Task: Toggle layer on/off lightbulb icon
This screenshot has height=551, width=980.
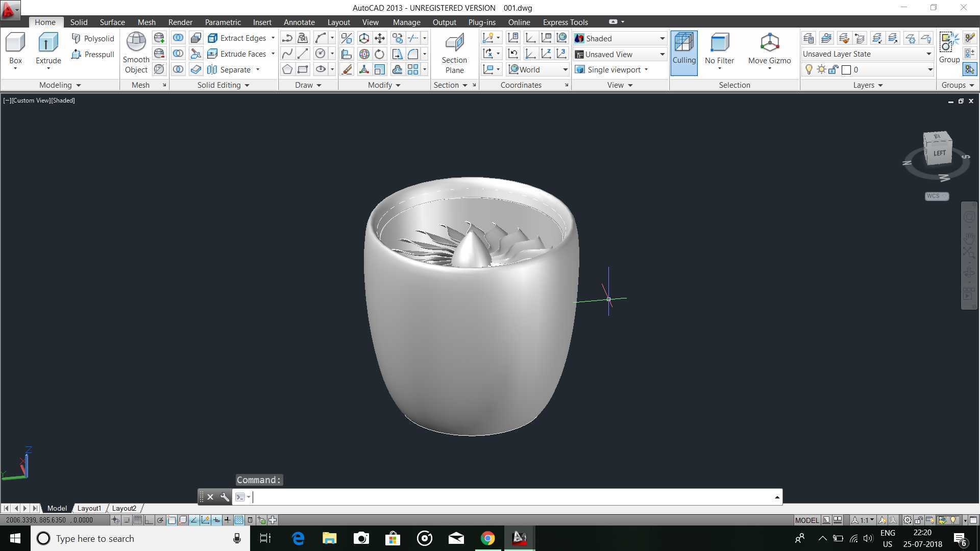Action: click(808, 69)
